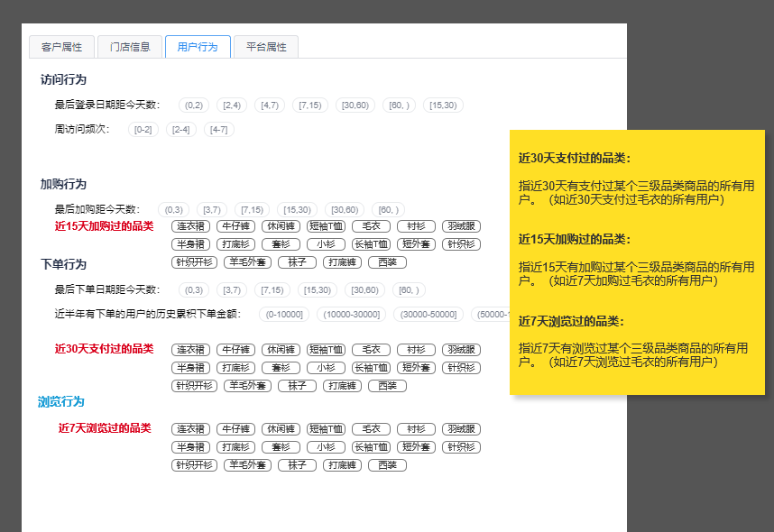This screenshot has height=532, width=774.
Task: Click the red 近30天支付过的品类 label
Action: tap(104, 349)
